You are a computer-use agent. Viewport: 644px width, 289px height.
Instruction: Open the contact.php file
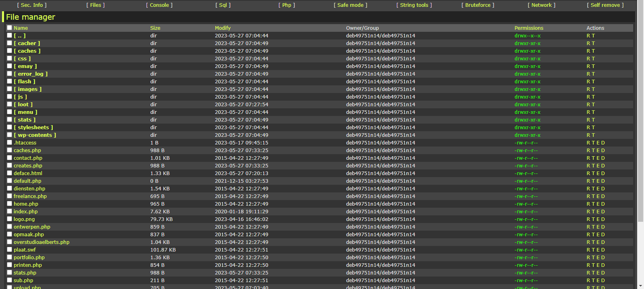coord(28,158)
